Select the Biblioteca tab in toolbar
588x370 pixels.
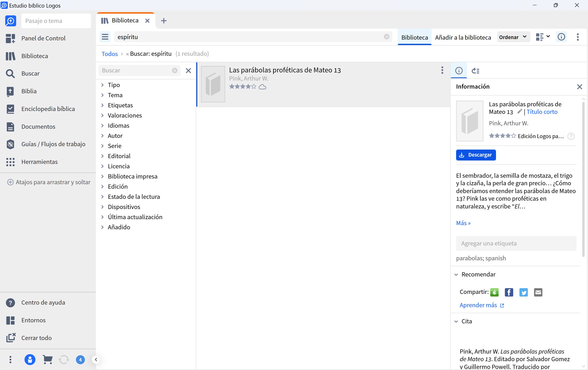[x=415, y=37]
